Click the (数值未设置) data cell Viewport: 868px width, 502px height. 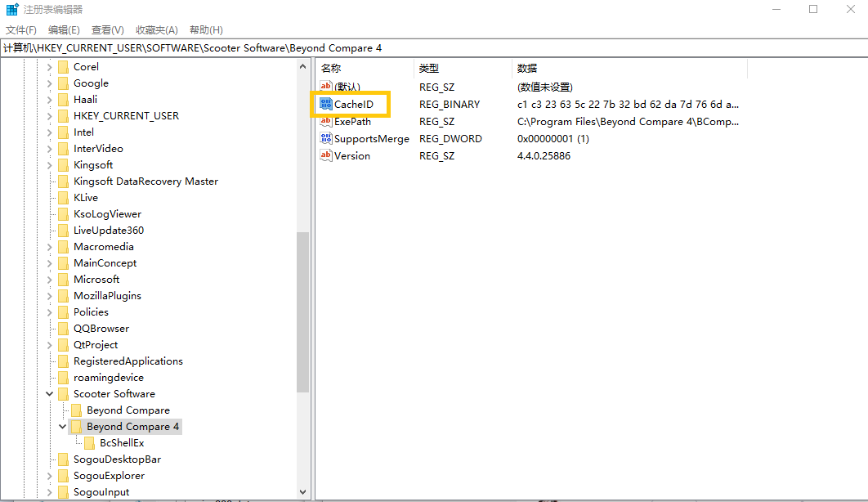point(544,87)
